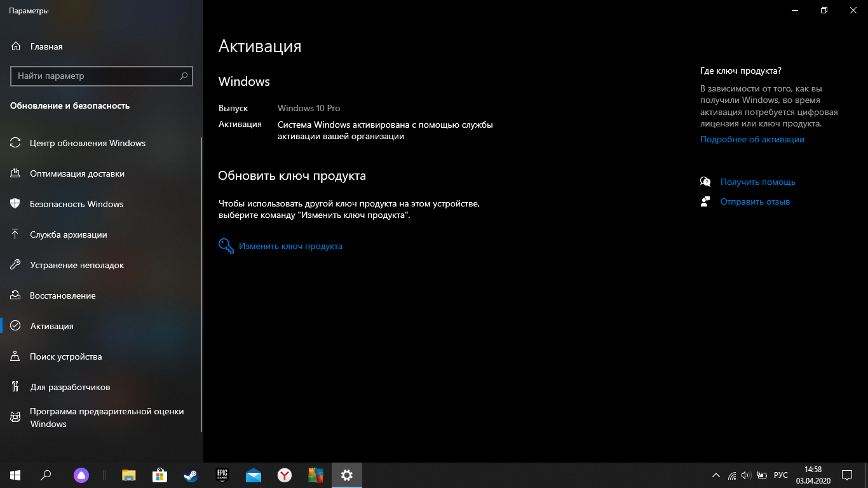Launch Alice voice assistant from taskbar

pyautogui.click(x=81, y=475)
